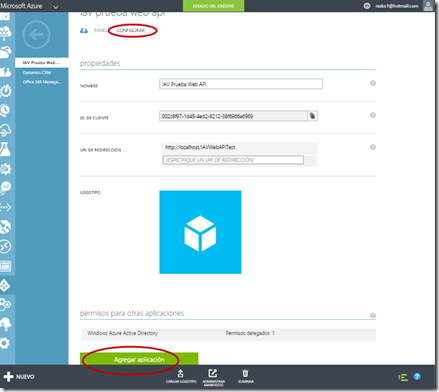Expand the chevron next to Microsoft Azure
The width and height of the screenshot is (439, 392).
click(x=55, y=7)
